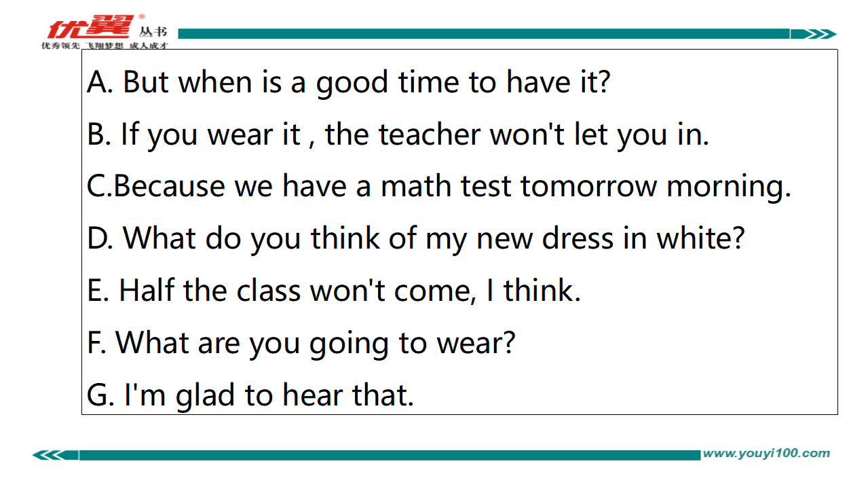This screenshot has height=489, width=868.
Task: Click the slogan text under the logo
Action: pos(105,46)
